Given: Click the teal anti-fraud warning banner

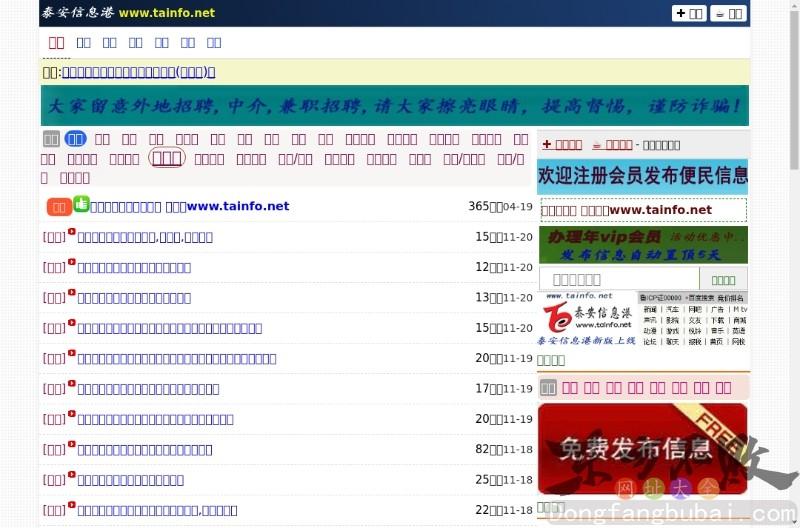Looking at the screenshot, I should (394, 106).
